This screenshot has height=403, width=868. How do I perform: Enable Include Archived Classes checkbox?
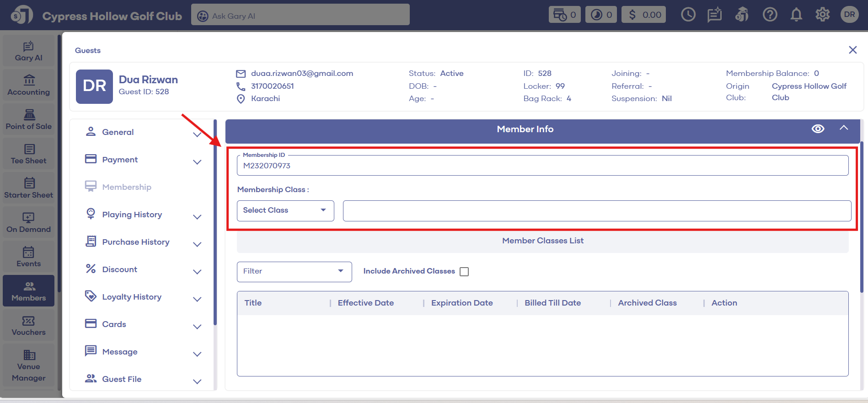[x=464, y=272]
